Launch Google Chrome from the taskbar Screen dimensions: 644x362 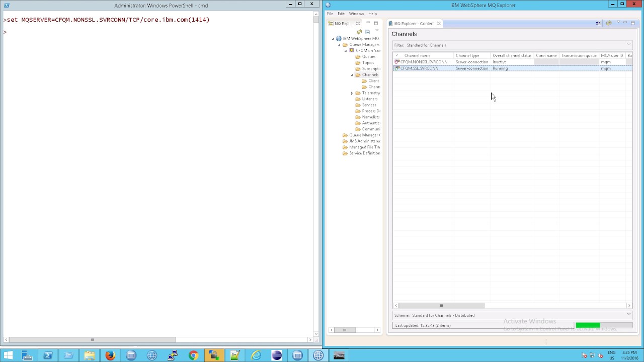193,355
